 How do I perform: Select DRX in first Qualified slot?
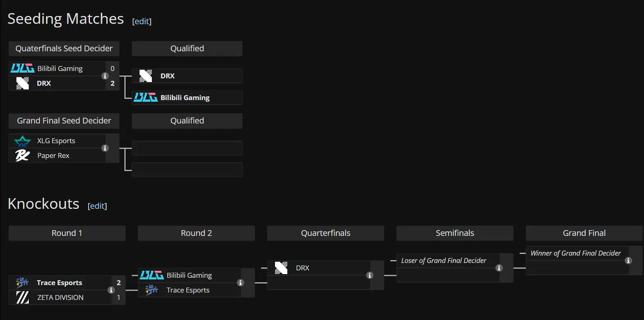pos(167,76)
